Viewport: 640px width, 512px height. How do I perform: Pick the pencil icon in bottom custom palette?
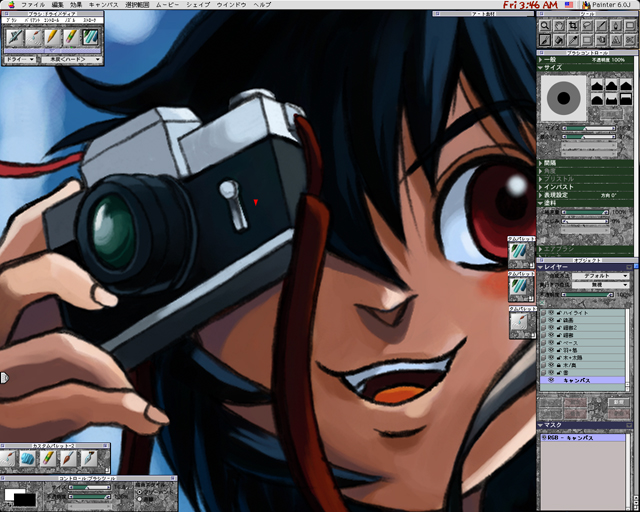tap(48, 458)
